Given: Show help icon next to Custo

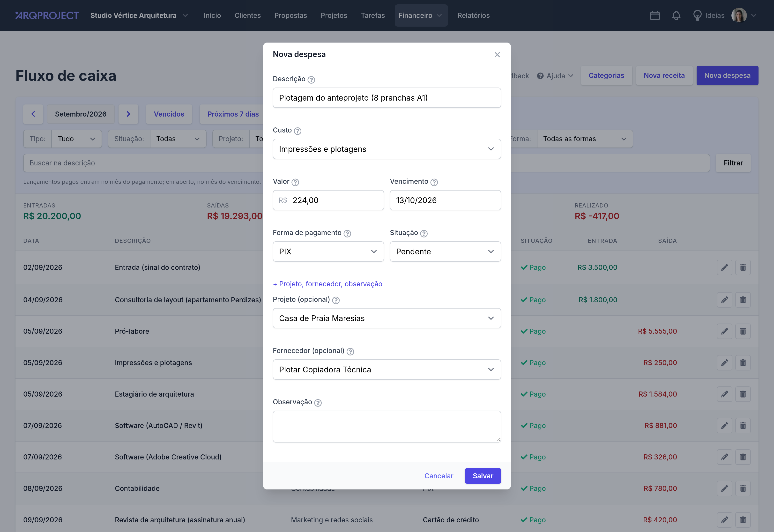Looking at the screenshot, I should [297, 131].
